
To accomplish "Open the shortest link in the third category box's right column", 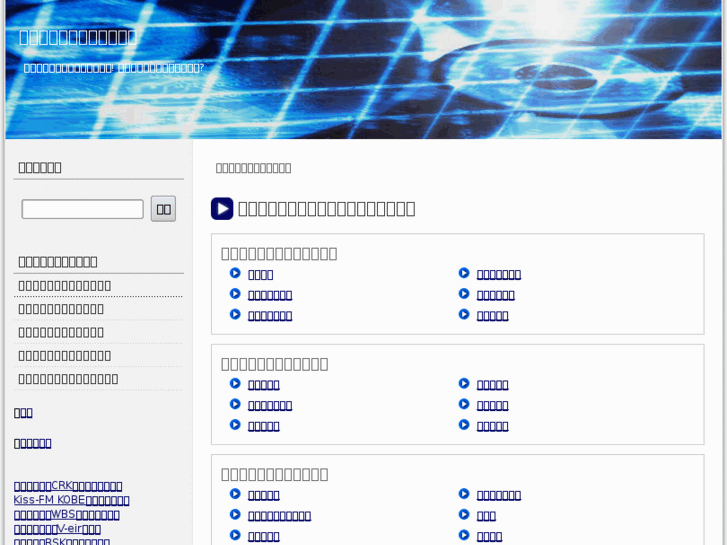I will [x=486, y=516].
